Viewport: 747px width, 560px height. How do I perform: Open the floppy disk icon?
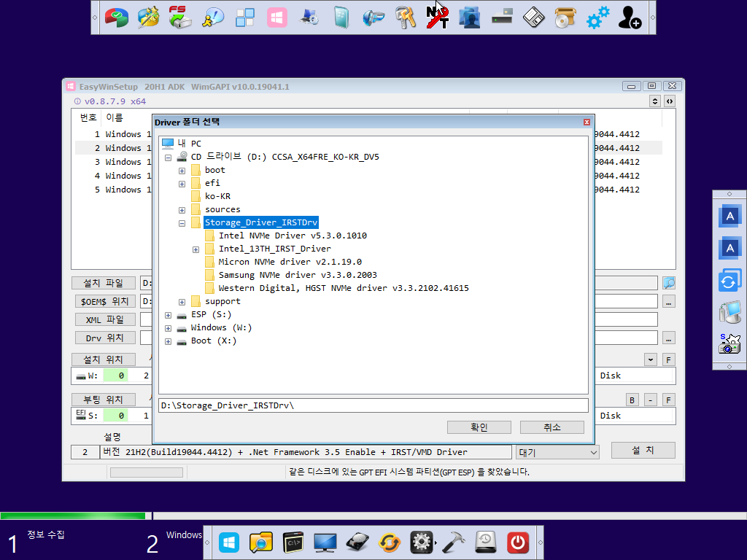(x=533, y=17)
